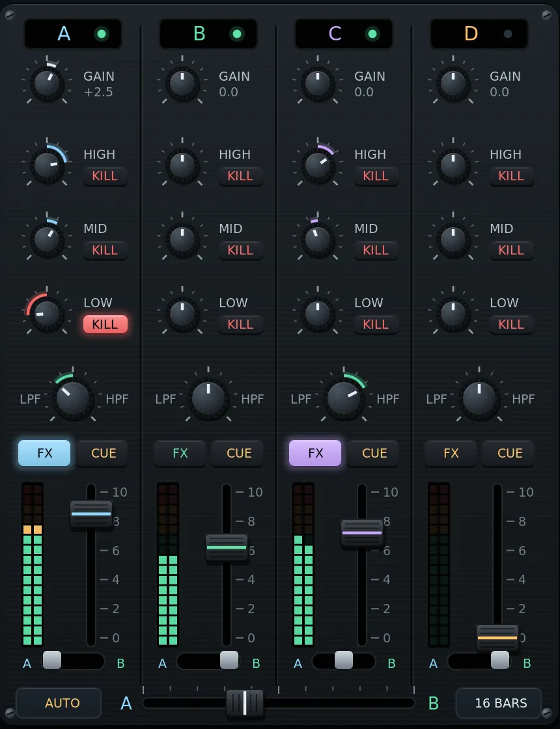This screenshot has height=729, width=560.
Task: Turn on FX for channel D
Action: [x=451, y=453]
